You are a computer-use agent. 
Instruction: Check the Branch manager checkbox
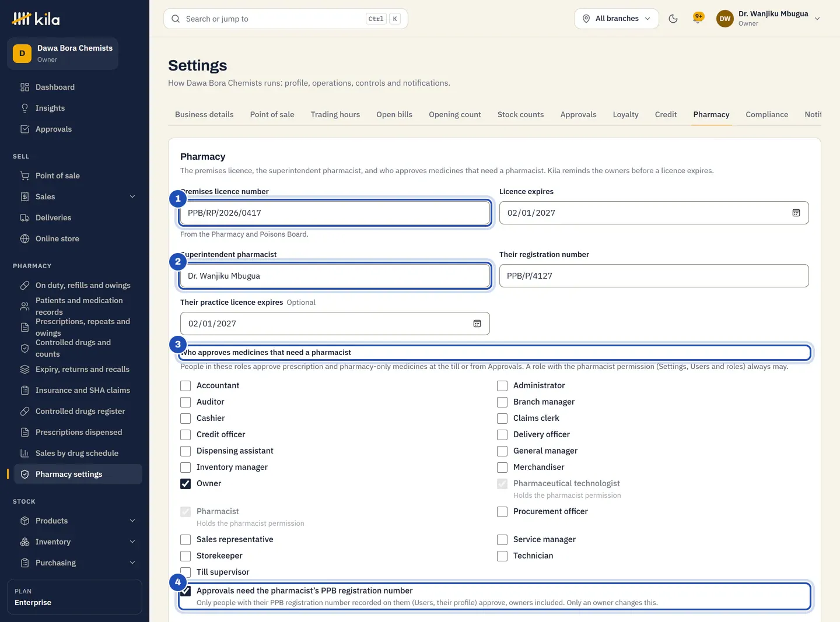tap(502, 402)
